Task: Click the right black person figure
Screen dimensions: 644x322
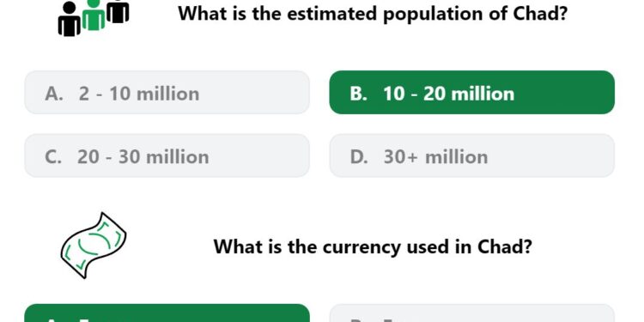Action: (x=118, y=11)
